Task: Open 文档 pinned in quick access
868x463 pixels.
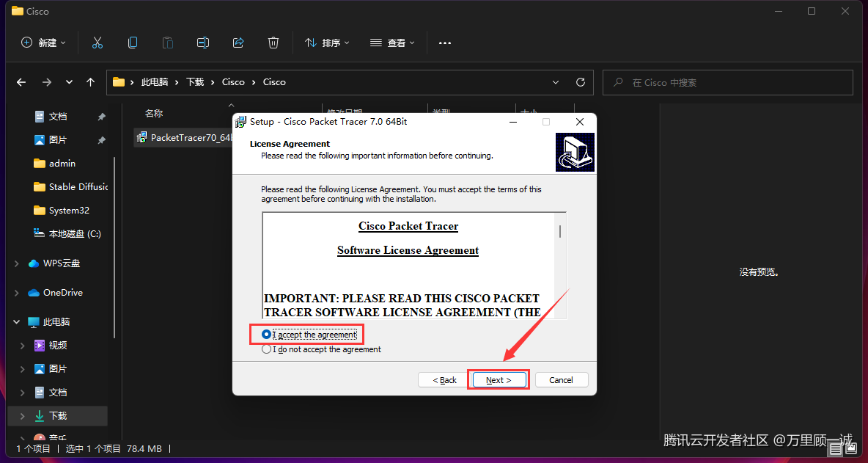Action: point(58,117)
